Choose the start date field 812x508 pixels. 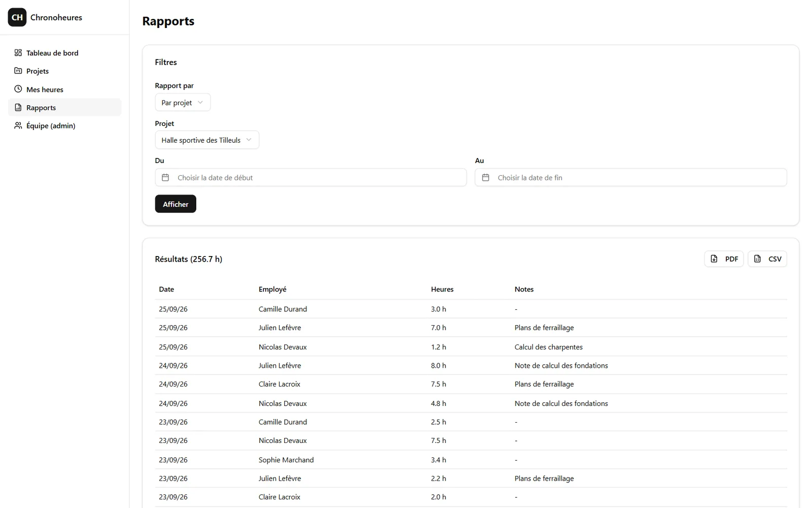(311, 177)
